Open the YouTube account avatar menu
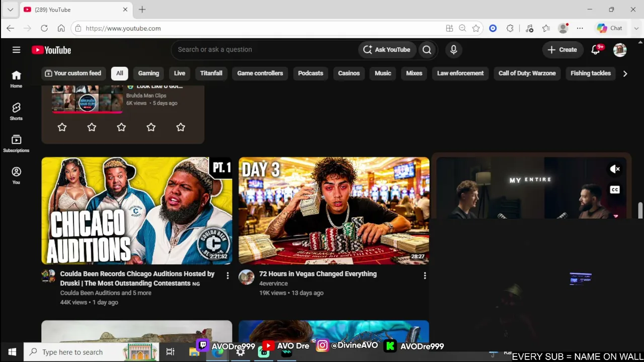644x362 pixels. point(620,50)
